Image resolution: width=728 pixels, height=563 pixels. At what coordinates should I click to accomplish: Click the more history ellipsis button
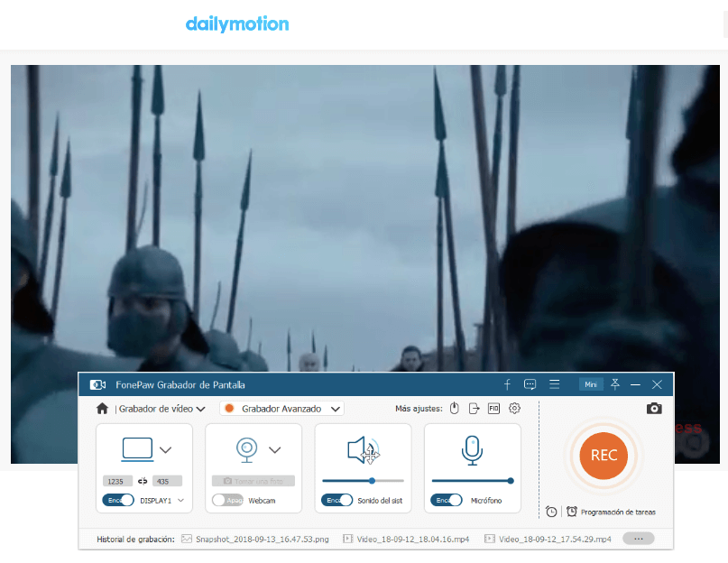(639, 539)
